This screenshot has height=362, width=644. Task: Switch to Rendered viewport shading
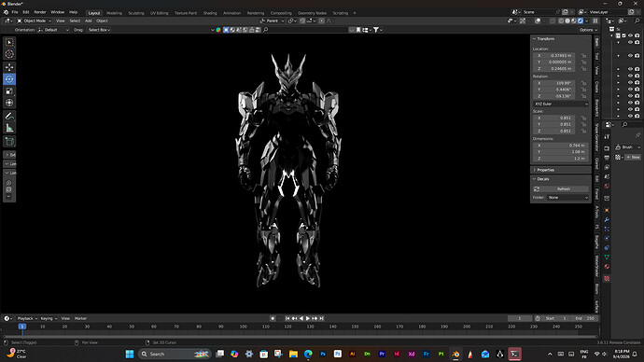tap(581, 21)
